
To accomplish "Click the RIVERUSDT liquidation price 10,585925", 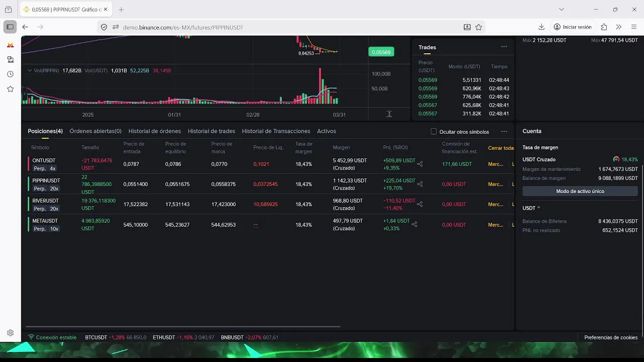I will pyautogui.click(x=266, y=205).
